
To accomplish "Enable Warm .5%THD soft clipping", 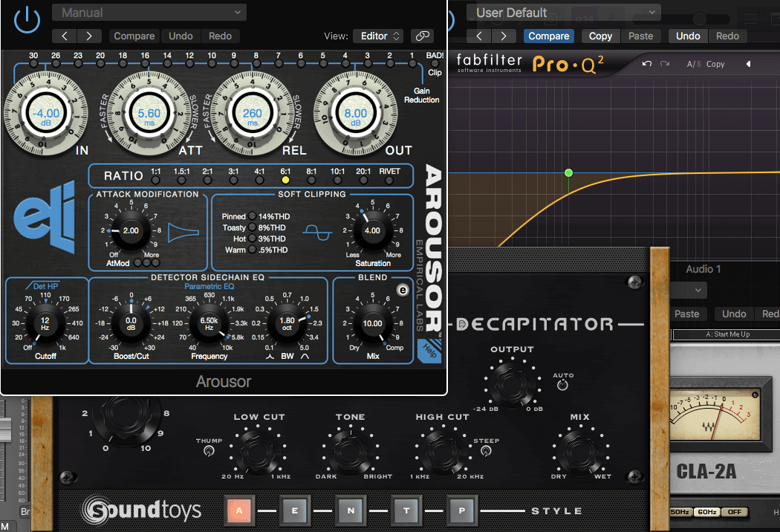I will [x=253, y=250].
